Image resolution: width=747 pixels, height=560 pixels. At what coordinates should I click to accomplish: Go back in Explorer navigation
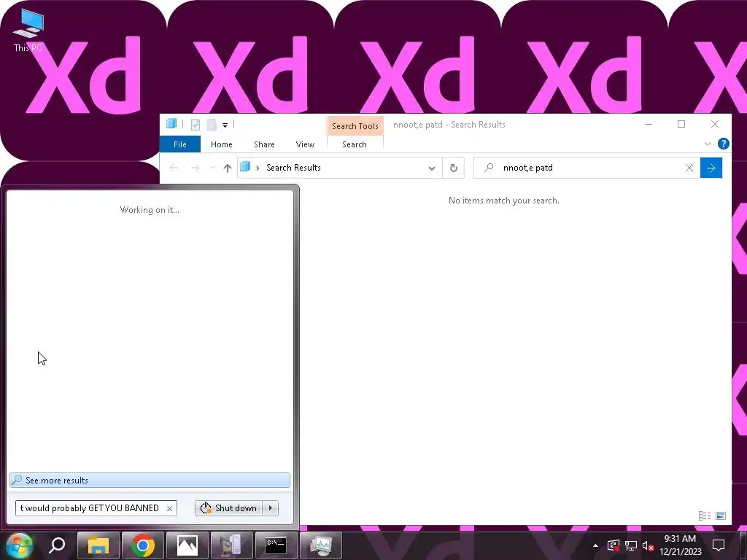[x=174, y=168]
